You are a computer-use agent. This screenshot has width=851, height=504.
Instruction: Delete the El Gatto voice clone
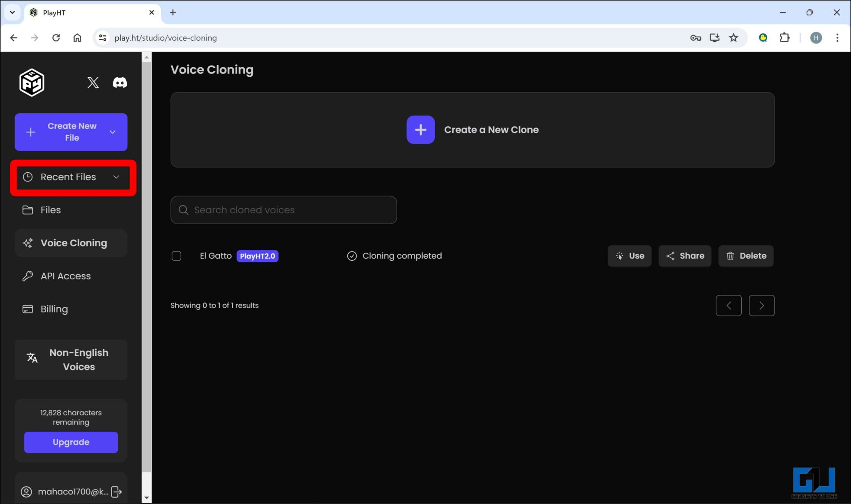coord(746,256)
